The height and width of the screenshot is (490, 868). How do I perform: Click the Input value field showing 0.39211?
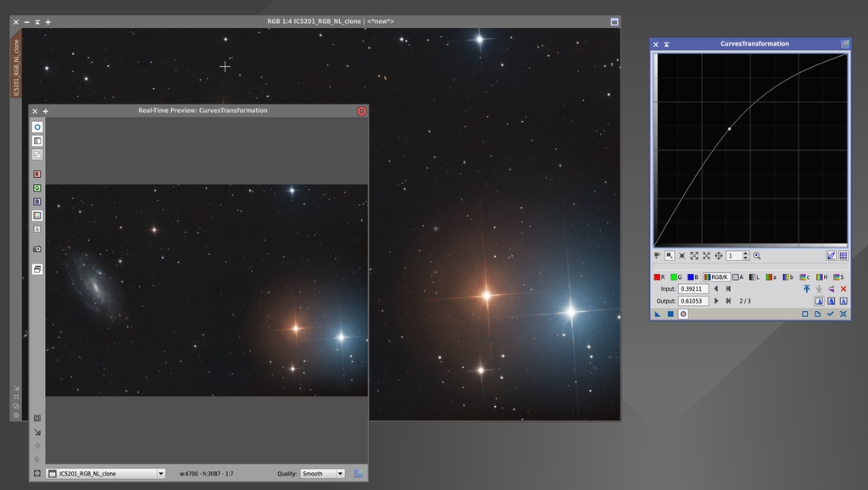pos(693,288)
